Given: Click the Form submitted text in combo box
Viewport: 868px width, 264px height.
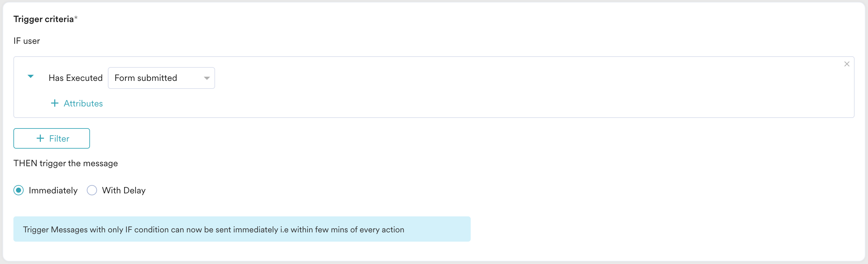Looking at the screenshot, I should 146,78.
